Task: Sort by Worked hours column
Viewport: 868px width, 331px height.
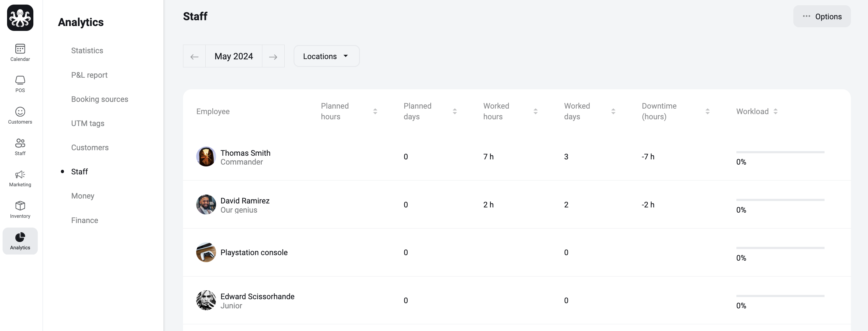Action: (x=535, y=111)
